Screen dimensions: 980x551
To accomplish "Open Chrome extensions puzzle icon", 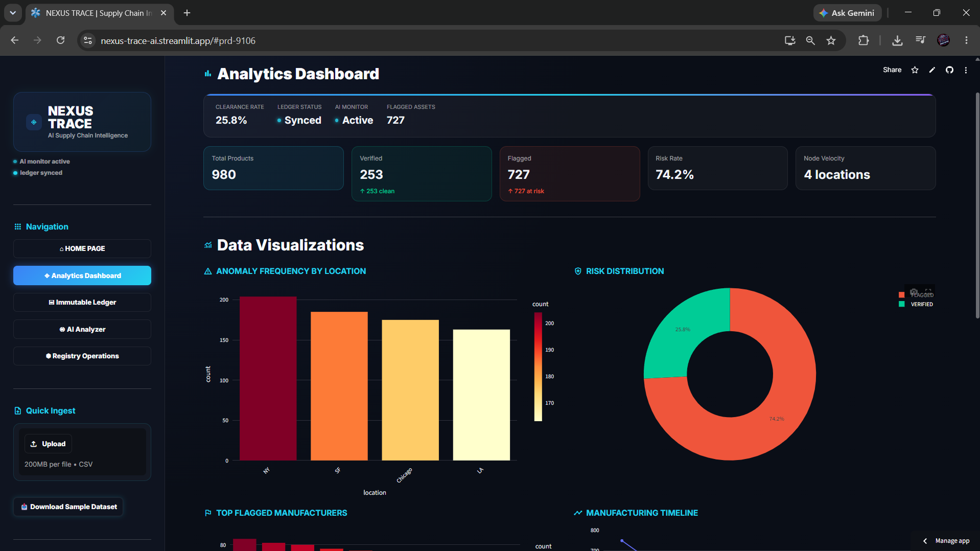I will pyautogui.click(x=864, y=40).
